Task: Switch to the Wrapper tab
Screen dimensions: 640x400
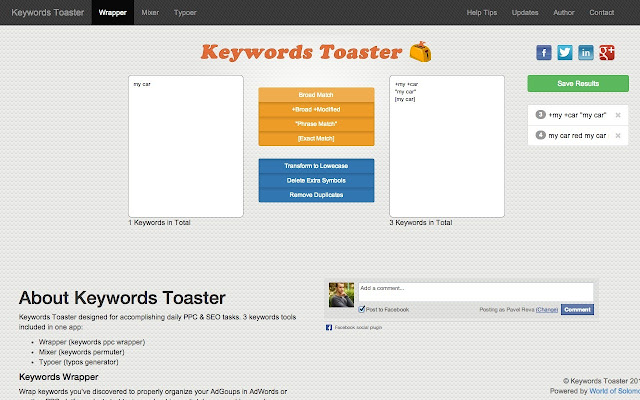Action: pos(113,13)
